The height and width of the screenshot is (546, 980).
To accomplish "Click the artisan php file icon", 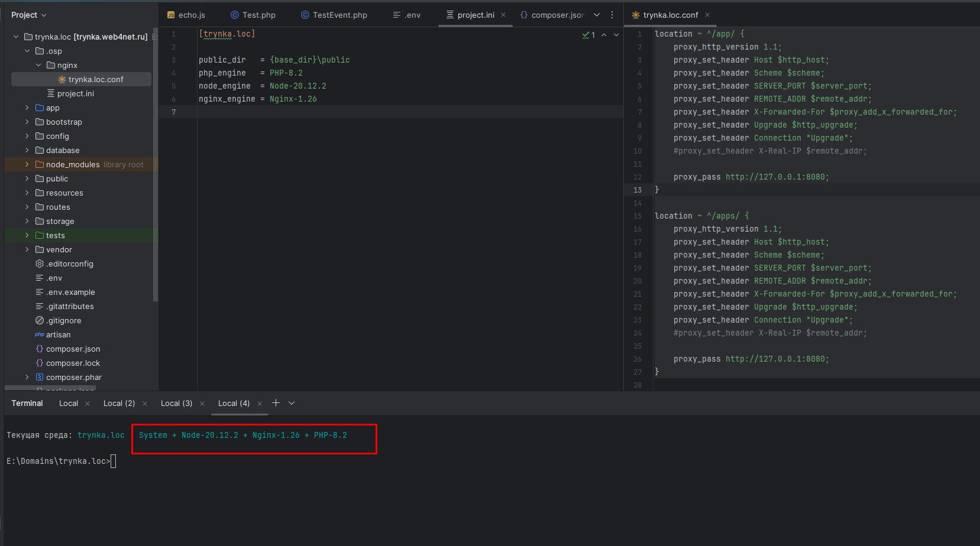I will tap(40, 334).
